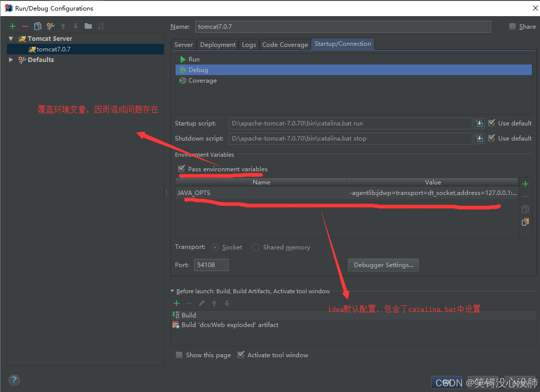This screenshot has height=392, width=540.
Task: Close the Run/Debug Configurations dialog
Action: [x=535, y=8]
